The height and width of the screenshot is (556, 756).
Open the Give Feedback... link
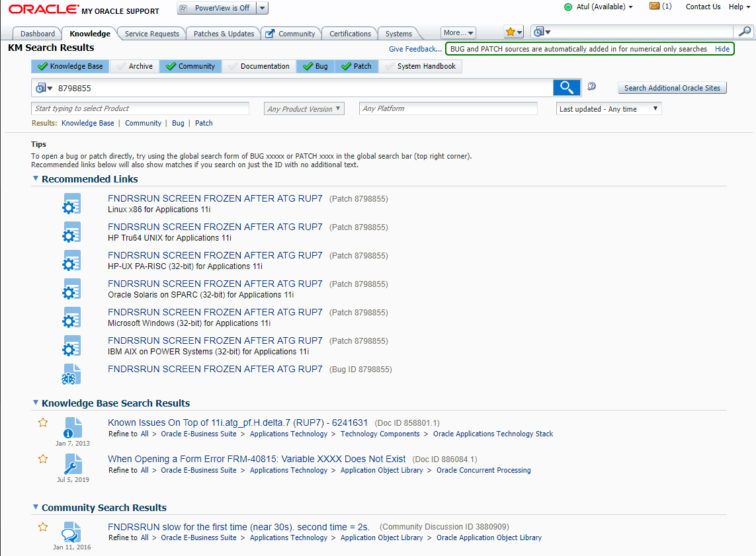[x=415, y=49]
